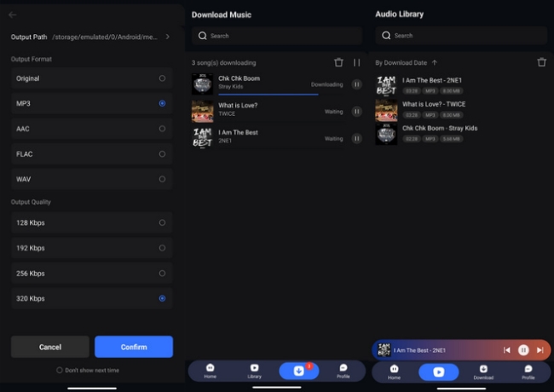Click the TWICE artist name in downloads
554x392 pixels.
coord(227,113)
